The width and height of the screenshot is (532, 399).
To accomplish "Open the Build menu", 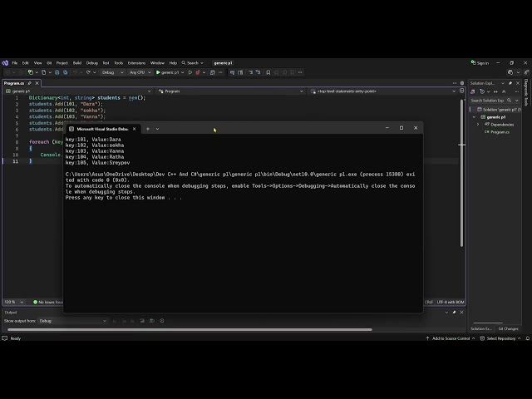I will (x=77, y=63).
